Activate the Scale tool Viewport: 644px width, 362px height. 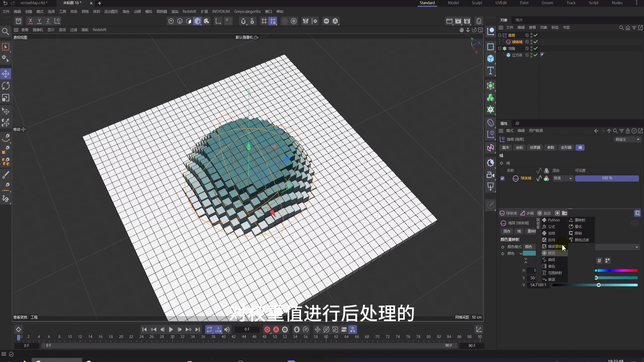click(6, 98)
